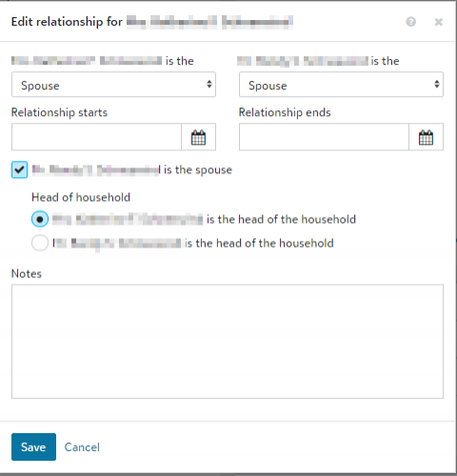Uncheck the 'is the spouse' checkbox
This screenshot has width=457, height=476.
point(19,169)
